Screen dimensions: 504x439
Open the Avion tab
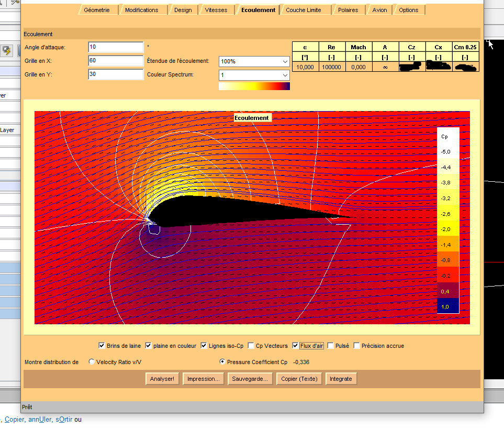pos(379,10)
